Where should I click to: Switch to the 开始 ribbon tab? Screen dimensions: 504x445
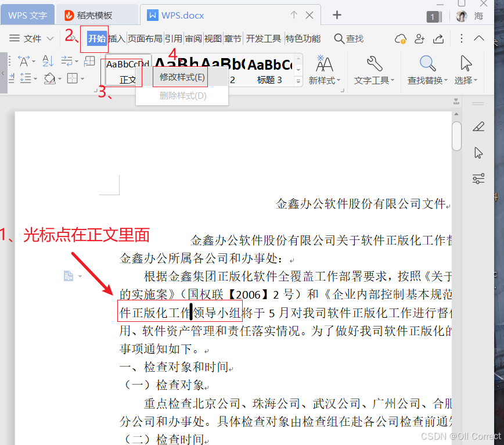97,39
